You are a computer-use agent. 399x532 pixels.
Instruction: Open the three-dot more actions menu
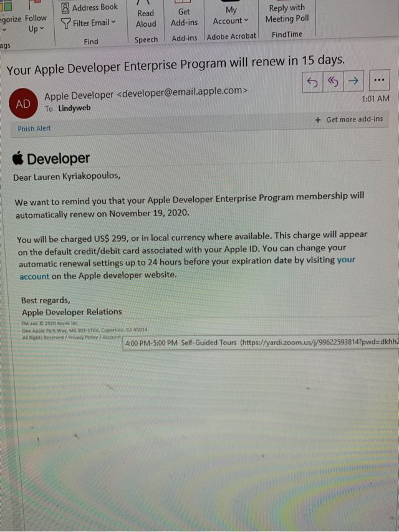(x=378, y=81)
